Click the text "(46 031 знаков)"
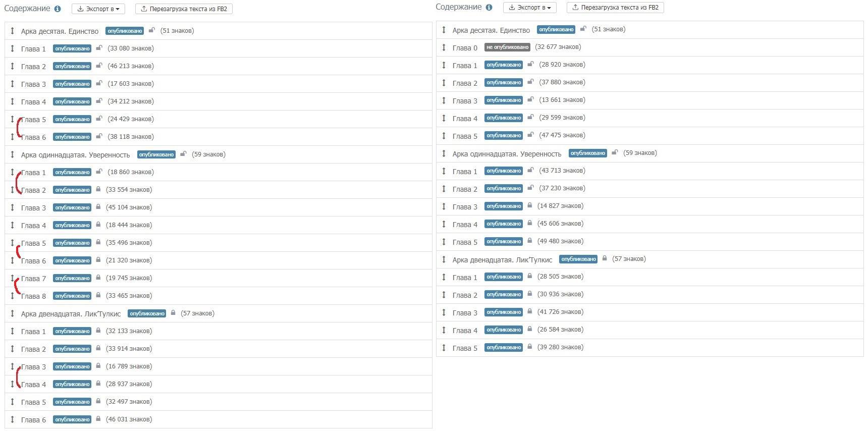 129,419
